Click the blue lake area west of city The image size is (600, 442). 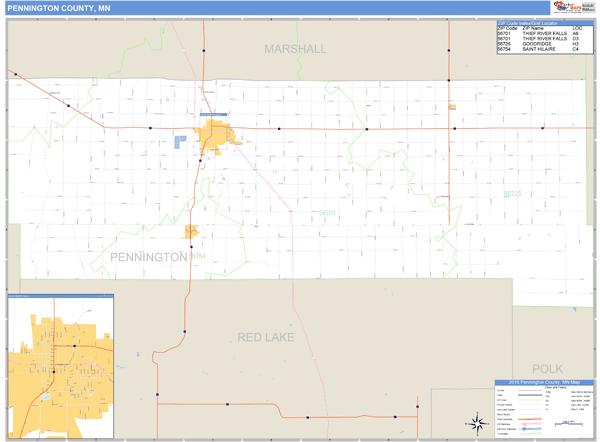point(181,141)
